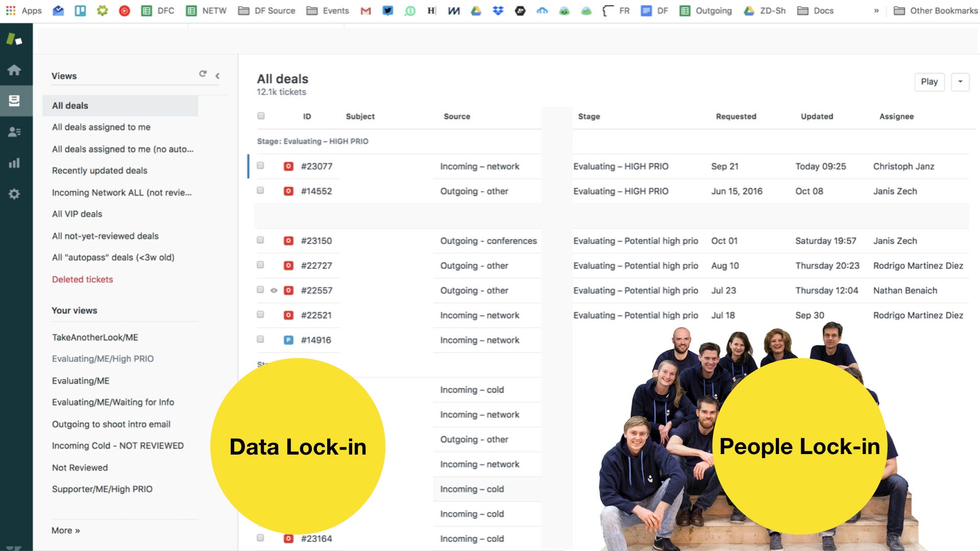Collapse the Views panel with the chevron
980x551 pixels.
(x=217, y=76)
